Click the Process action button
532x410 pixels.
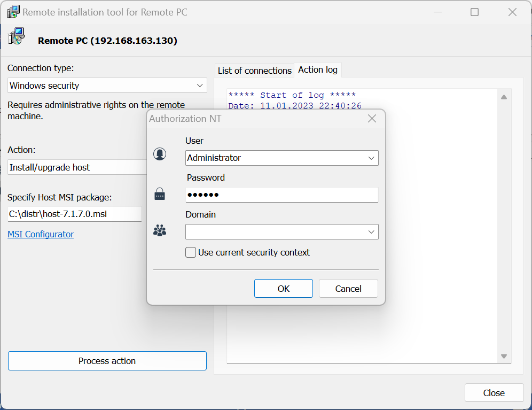(107, 361)
